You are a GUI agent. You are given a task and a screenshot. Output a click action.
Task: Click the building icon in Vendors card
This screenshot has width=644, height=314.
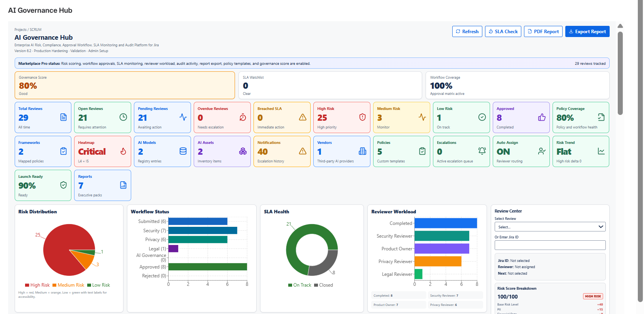(362, 151)
